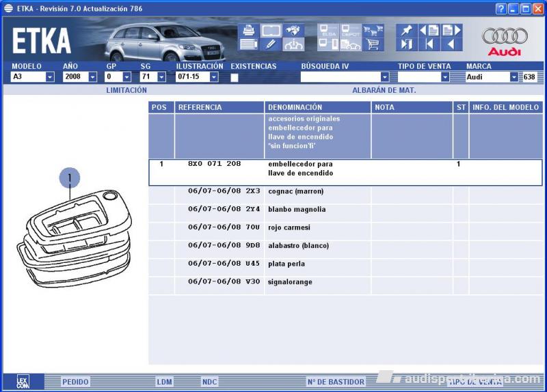Click the PEDIDO button in status bar

(75, 382)
